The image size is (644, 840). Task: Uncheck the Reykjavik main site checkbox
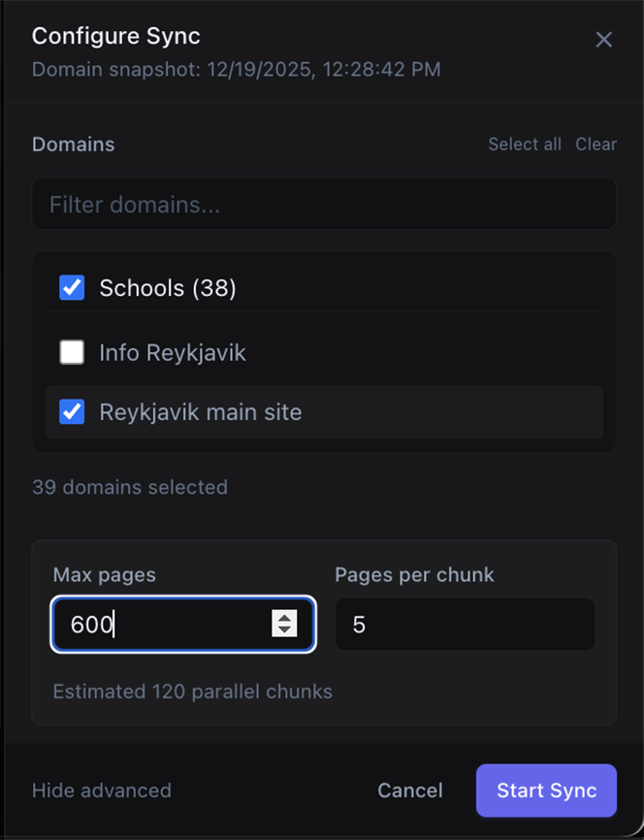click(72, 412)
